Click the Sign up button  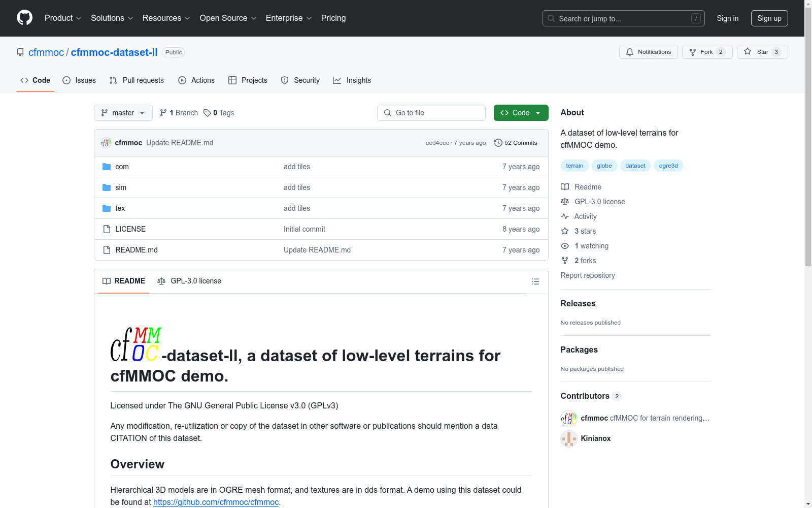769,18
